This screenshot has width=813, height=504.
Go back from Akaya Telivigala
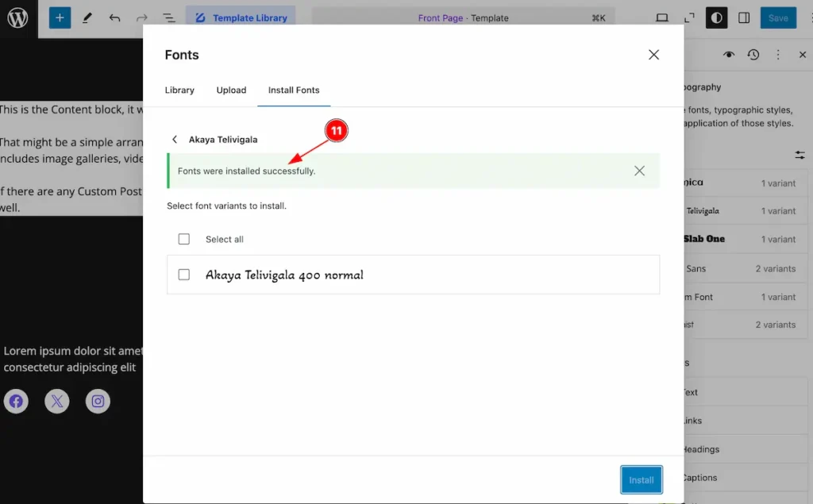175,140
